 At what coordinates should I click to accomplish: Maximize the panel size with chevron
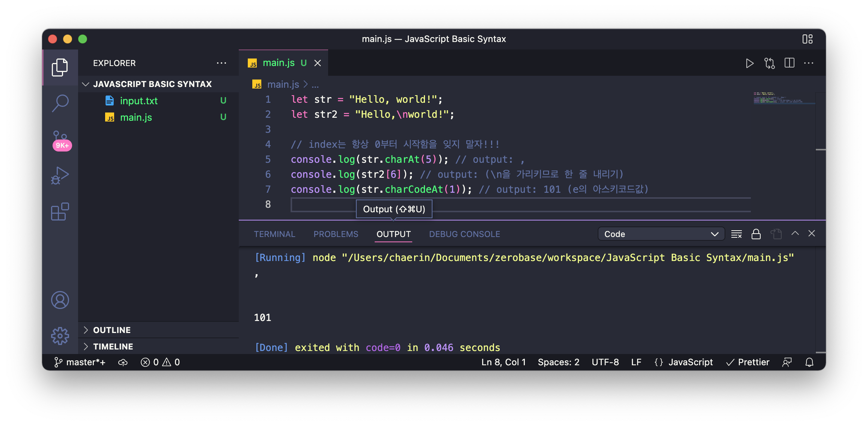tap(795, 233)
